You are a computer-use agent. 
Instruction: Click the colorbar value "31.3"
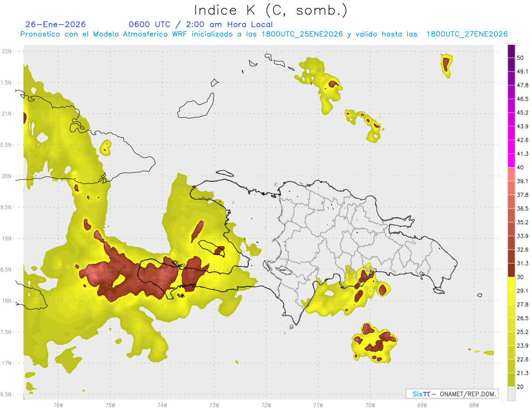(523, 263)
